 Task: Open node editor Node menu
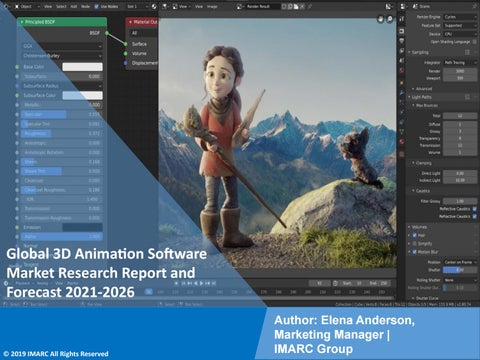(85, 6)
